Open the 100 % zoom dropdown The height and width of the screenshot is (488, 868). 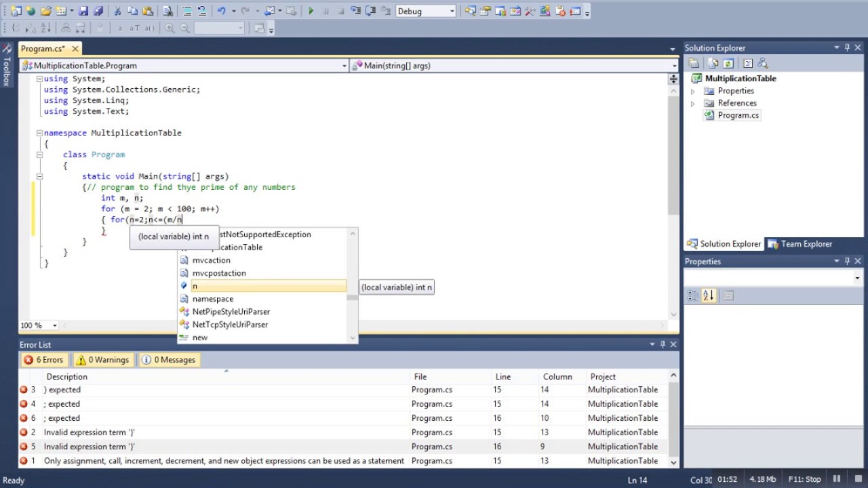tap(39, 325)
